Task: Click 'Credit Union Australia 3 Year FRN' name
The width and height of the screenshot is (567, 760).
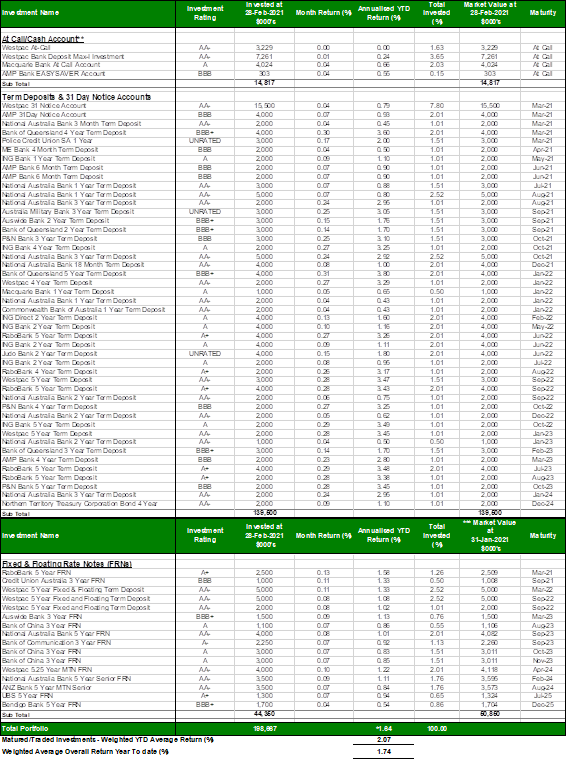Action: [53, 581]
